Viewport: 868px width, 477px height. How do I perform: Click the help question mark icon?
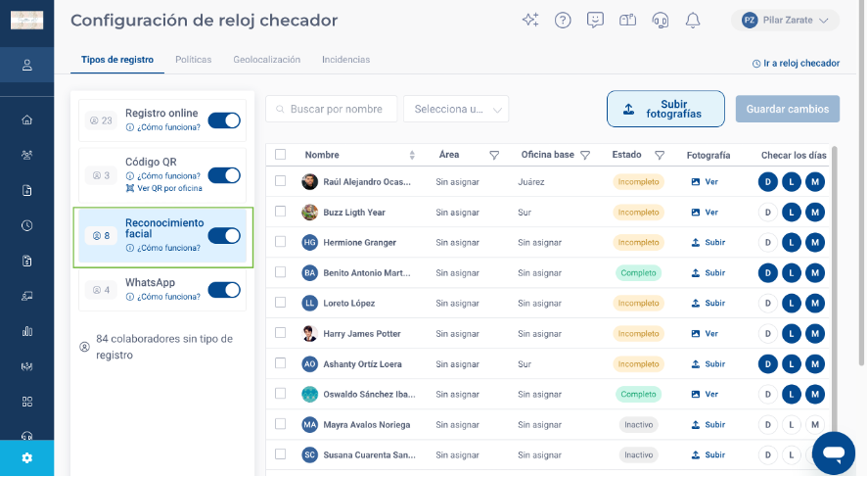[x=563, y=21]
